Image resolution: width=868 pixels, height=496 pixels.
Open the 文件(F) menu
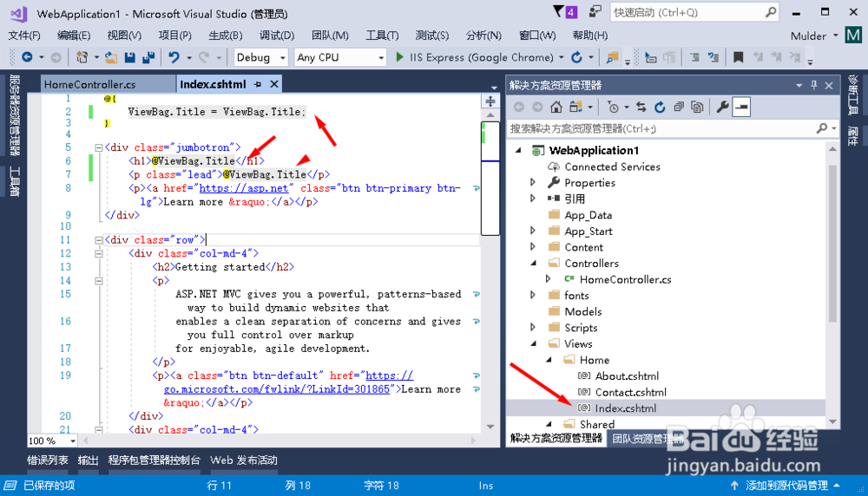pyautogui.click(x=23, y=36)
